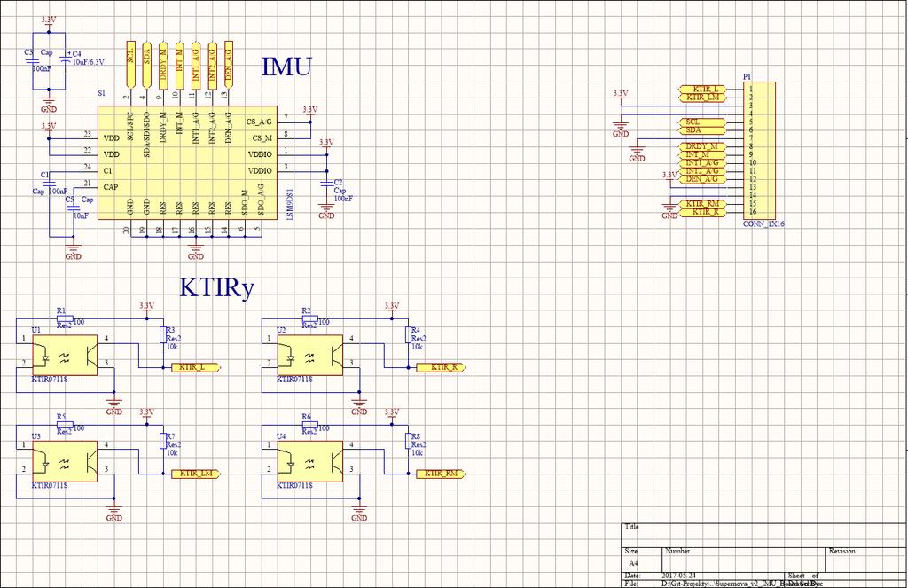Click the Title field in title block
908x588 pixels.
[x=765, y=534]
